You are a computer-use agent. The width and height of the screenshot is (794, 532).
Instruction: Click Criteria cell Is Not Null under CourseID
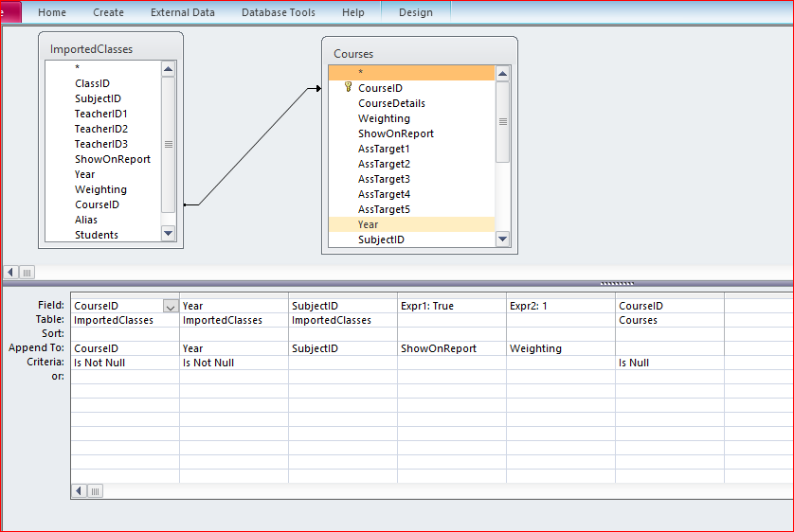[124, 363]
